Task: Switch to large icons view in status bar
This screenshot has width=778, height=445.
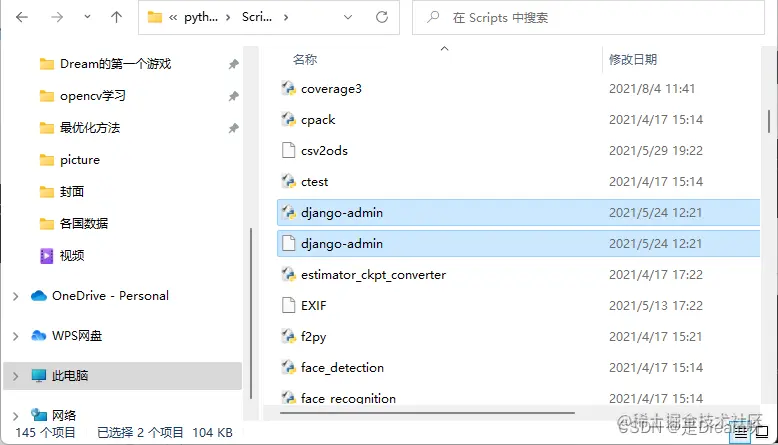Action: [763, 432]
